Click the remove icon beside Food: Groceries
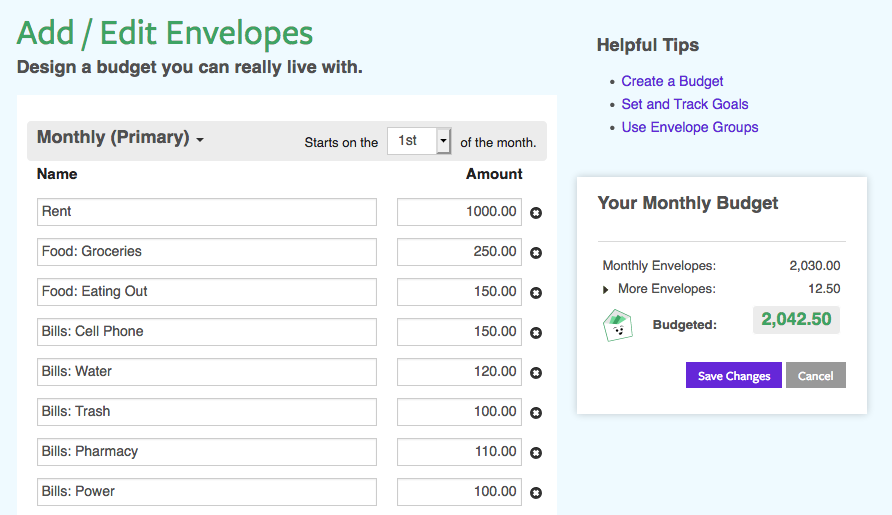The height and width of the screenshot is (515, 892). [x=536, y=253]
